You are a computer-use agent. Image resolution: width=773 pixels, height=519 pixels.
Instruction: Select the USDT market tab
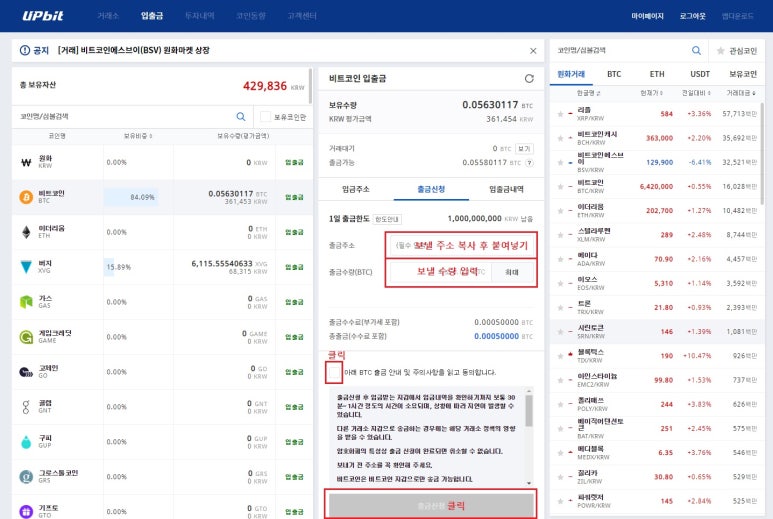[700, 74]
